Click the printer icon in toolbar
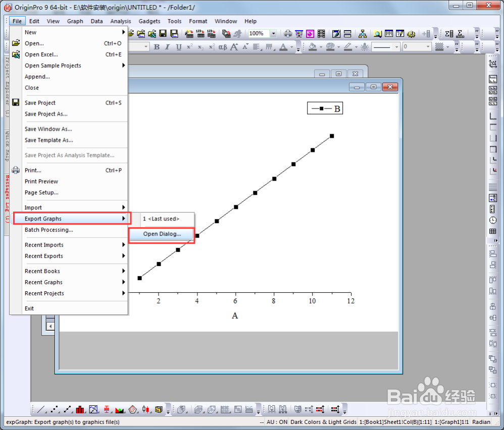504x430 pixels. (288, 33)
